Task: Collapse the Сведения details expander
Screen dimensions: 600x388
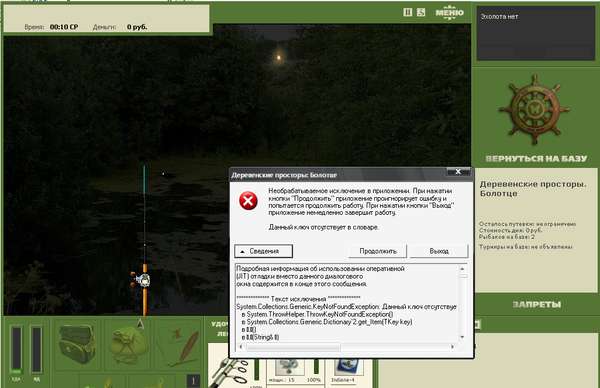Action: pos(263,251)
